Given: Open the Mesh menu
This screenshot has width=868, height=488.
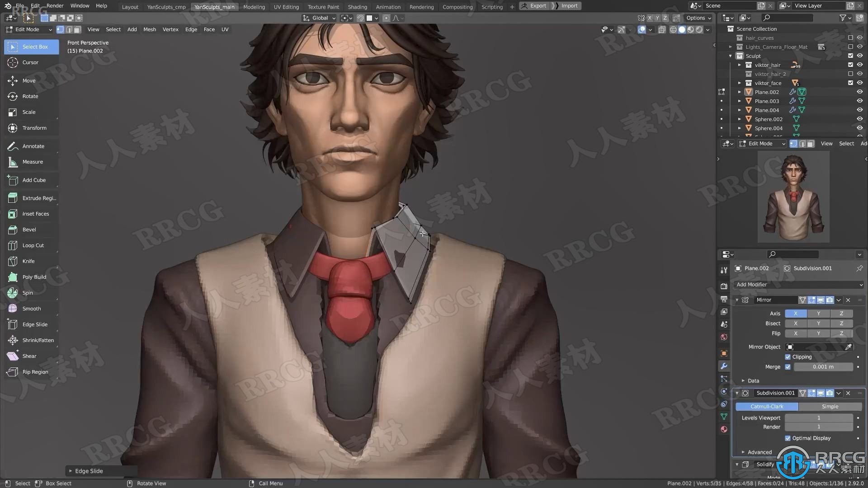Looking at the screenshot, I should 150,29.
